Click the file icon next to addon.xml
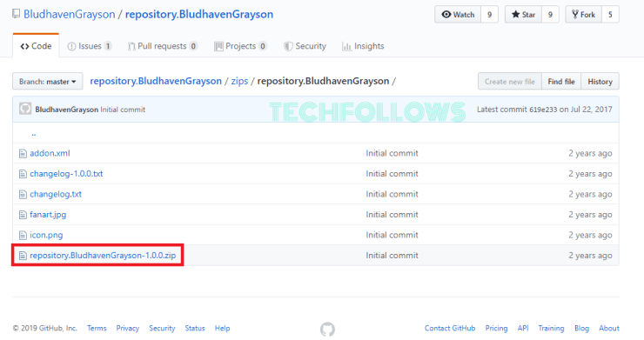Screen dimensions: 644x340 [x=23, y=154]
